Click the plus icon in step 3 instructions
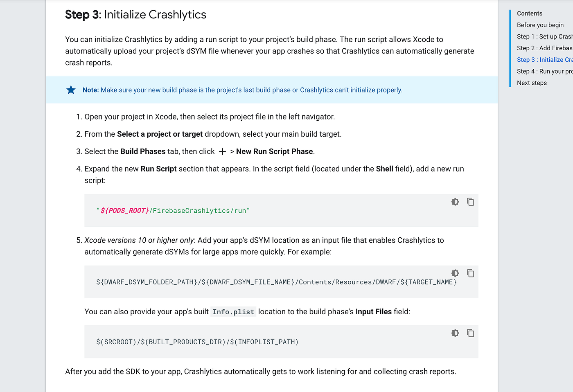 [x=222, y=151]
